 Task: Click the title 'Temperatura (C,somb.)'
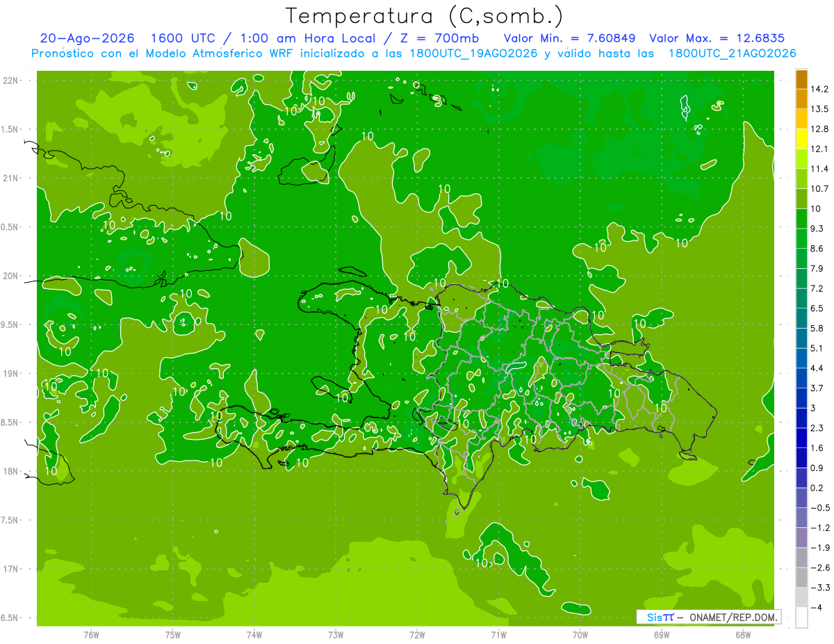[424, 16]
